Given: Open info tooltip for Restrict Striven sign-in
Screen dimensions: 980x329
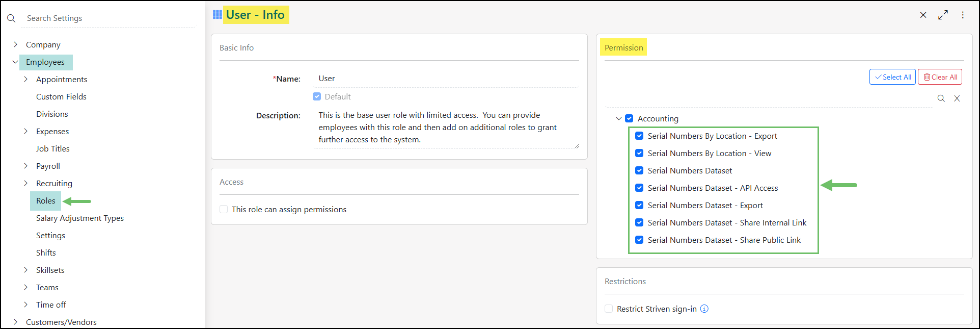Looking at the screenshot, I should [x=704, y=309].
